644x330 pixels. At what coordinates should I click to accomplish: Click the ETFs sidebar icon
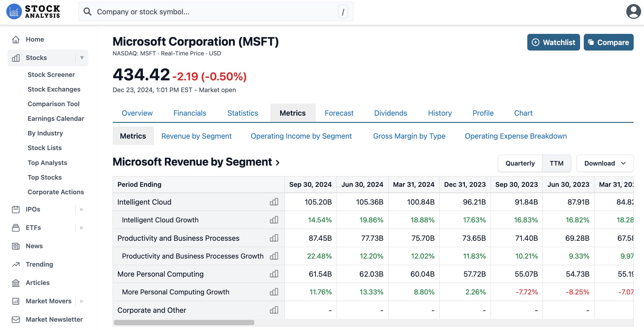tap(16, 228)
